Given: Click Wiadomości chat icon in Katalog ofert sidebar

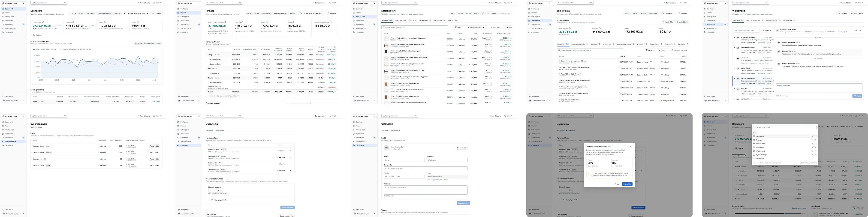Looking at the screenshot, I should 354,25.
